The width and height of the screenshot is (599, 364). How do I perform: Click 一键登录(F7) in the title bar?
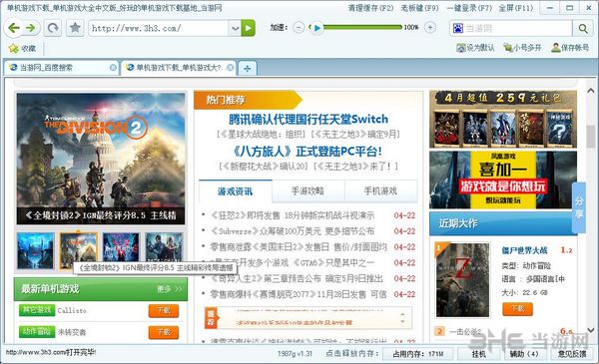click(469, 8)
